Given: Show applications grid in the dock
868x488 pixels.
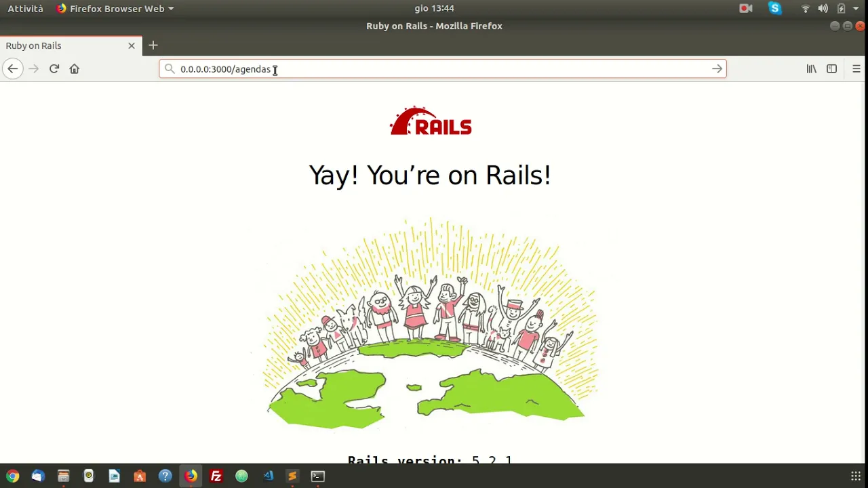Looking at the screenshot, I should pos(856,476).
